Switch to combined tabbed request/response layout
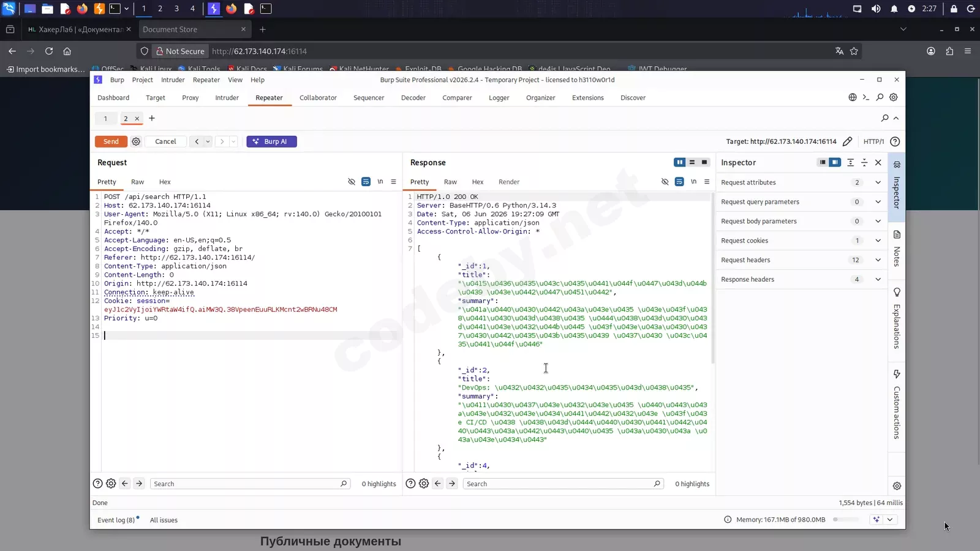The height and width of the screenshot is (551, 980). (x=704, y=162)
